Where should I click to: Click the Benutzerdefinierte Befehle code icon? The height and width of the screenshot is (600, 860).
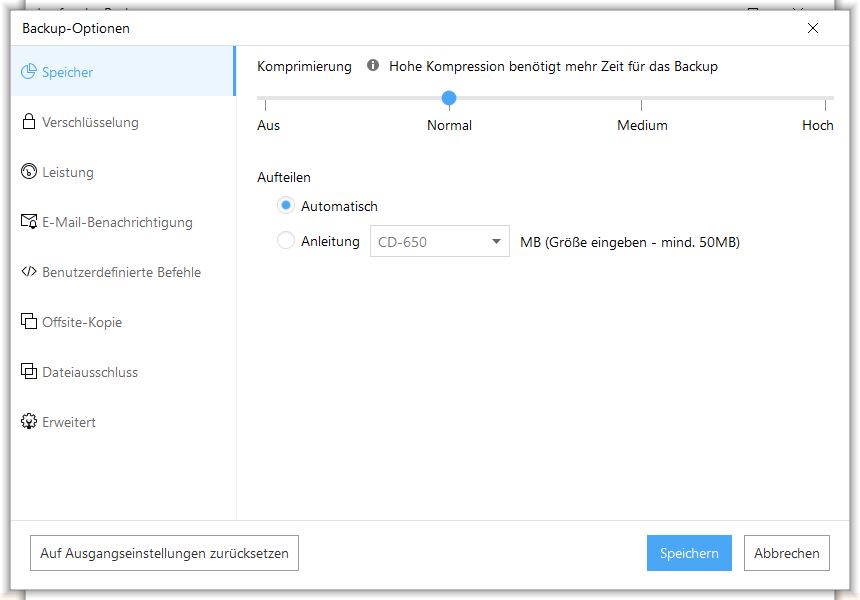pyautogui.click(x=29, y=271)
